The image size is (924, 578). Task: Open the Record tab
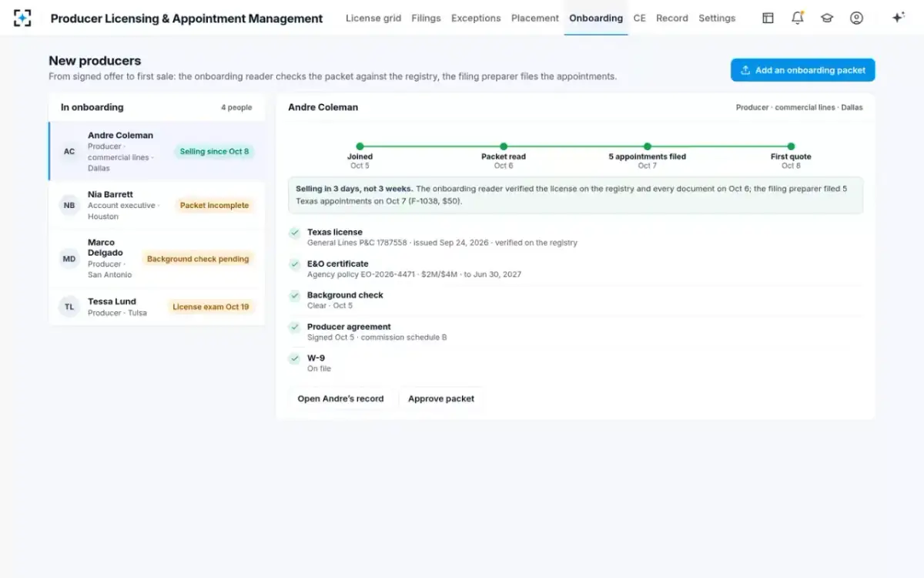pyautogui.click(x=672, y=18)
